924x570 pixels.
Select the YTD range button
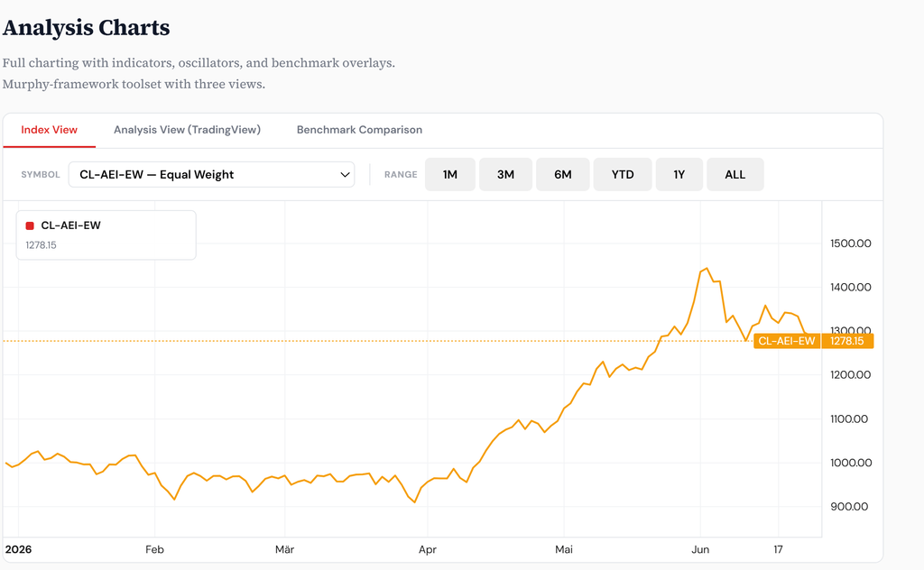coord(623,174)
